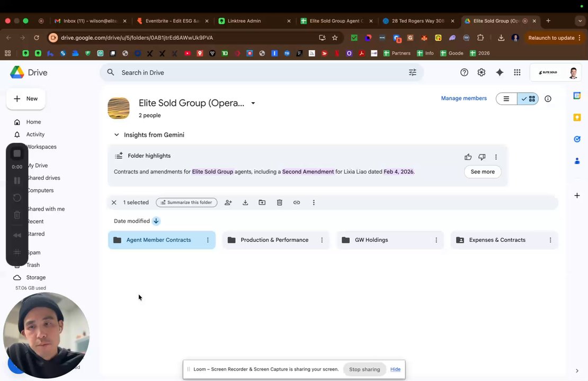The image size is (588, 381).
Task: Open Google Calendar side panel icon
Action: tap(577, 96)
